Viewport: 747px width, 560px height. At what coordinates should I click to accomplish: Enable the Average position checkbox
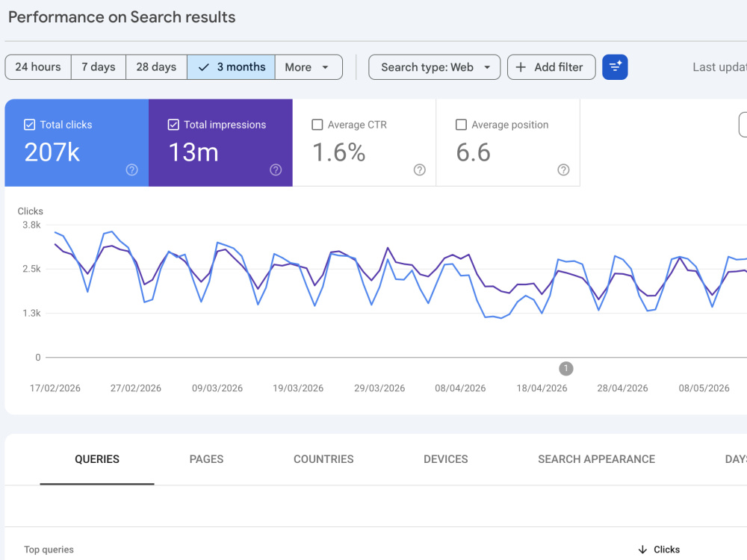(x=461, y=125)
